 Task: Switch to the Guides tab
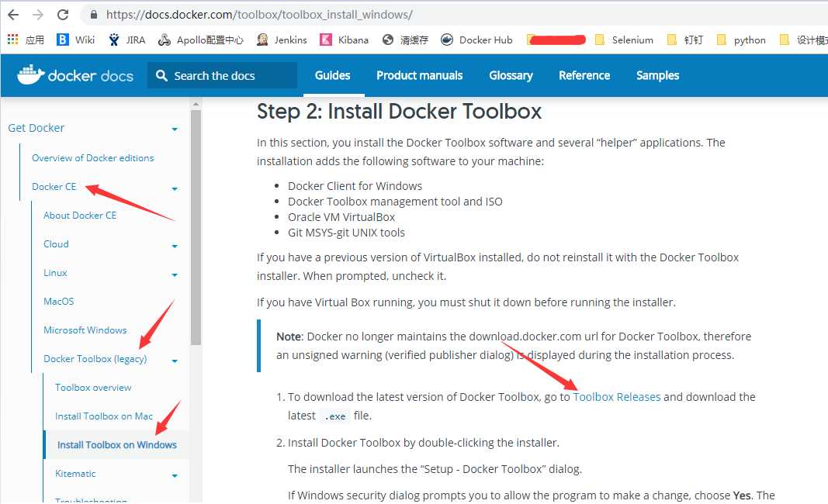click(x=333, y=75)
